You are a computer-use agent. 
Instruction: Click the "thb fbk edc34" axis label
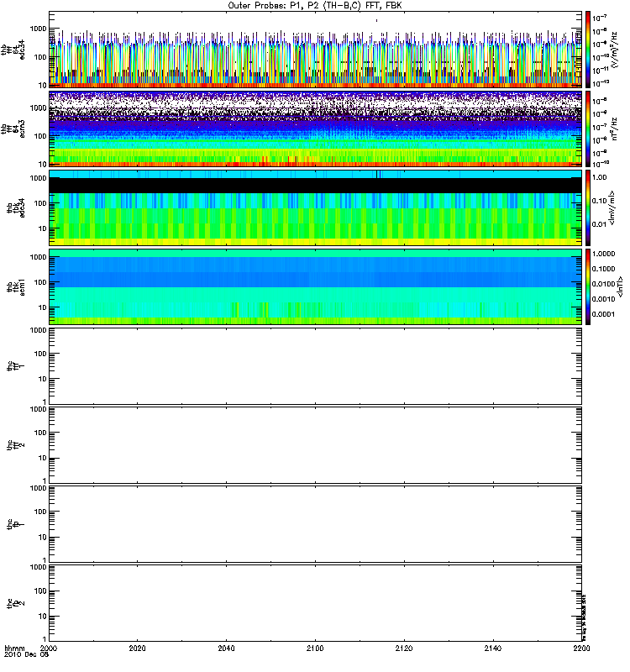point(15,207)
